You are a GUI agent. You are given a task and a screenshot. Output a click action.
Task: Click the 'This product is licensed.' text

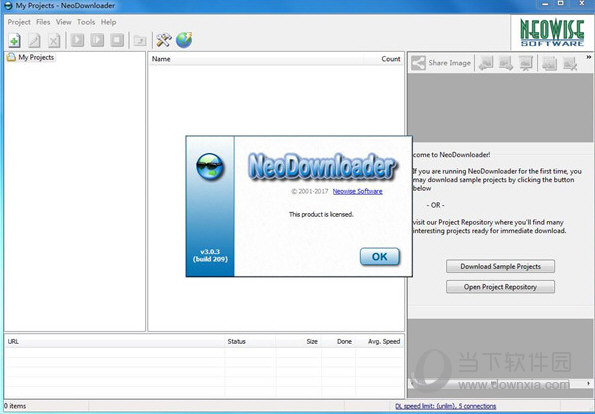tap(321, 214)
